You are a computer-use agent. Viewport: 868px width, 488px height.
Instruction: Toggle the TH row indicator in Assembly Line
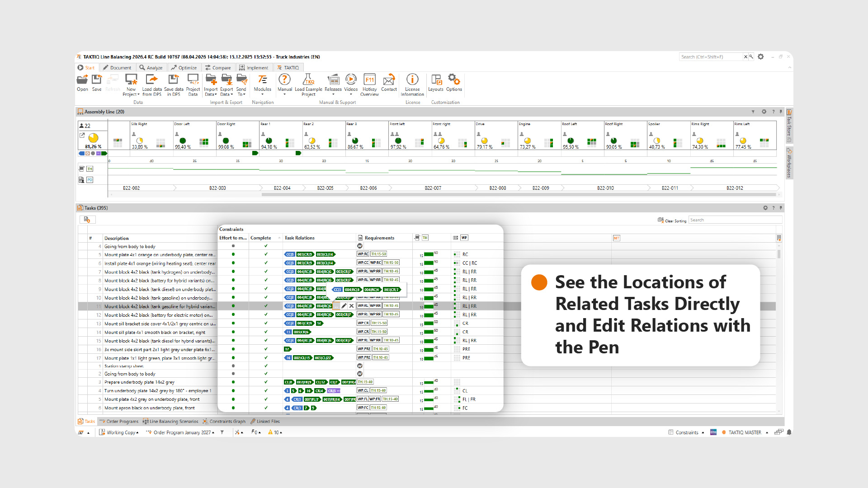click(90, 169)
